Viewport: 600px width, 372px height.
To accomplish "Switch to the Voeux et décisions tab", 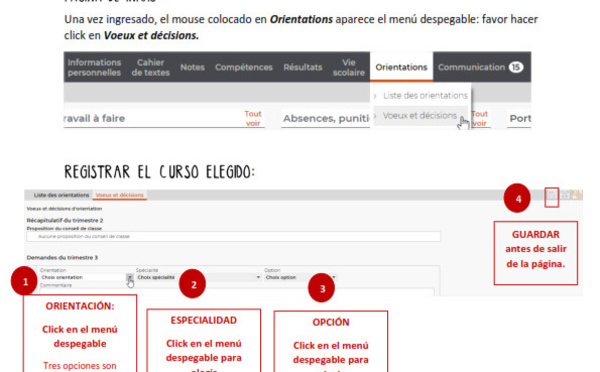I will pos(119,195).
